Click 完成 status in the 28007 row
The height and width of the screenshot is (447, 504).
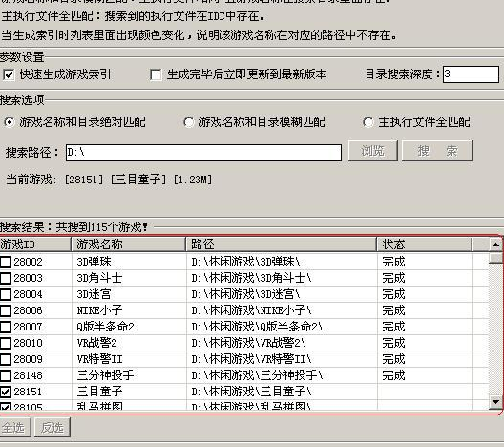pos(393,327)
